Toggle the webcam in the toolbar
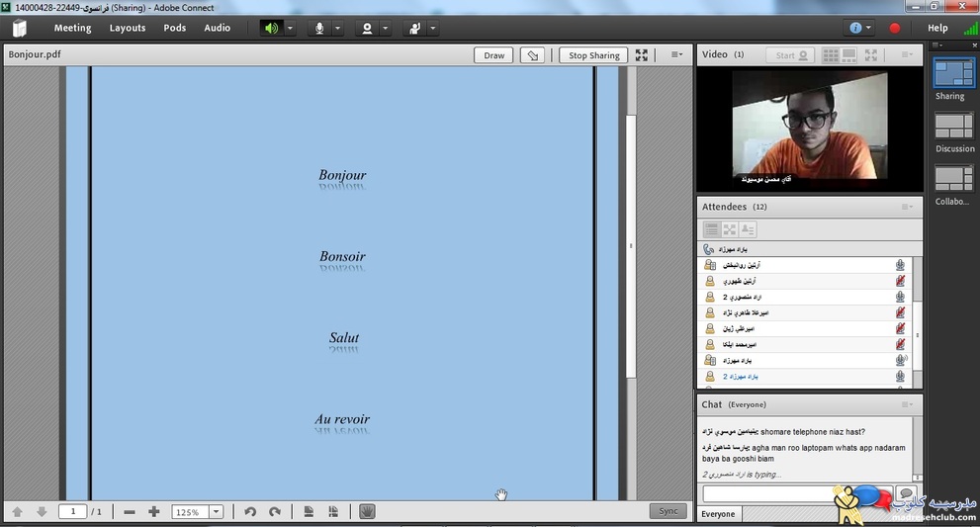 click(367, 28)
